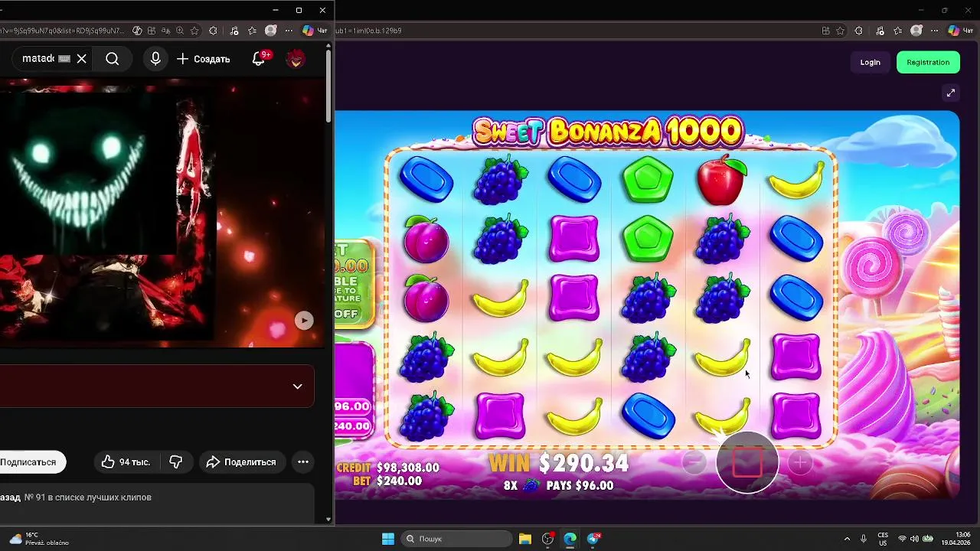The image size is (980, 551).
Task: Open the YouTube account avatar menu
Action: 296,59
